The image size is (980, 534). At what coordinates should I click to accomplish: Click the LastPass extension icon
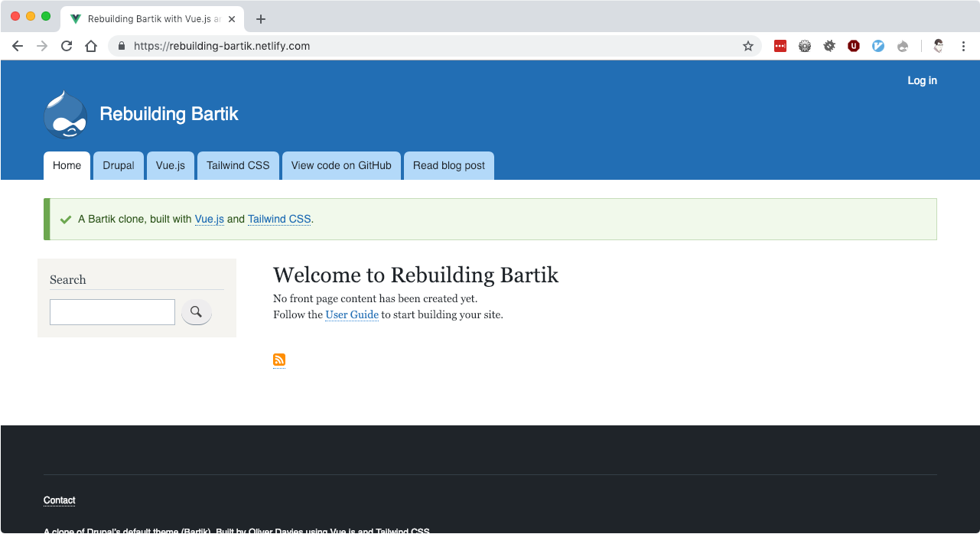click(x=780, y=46)
